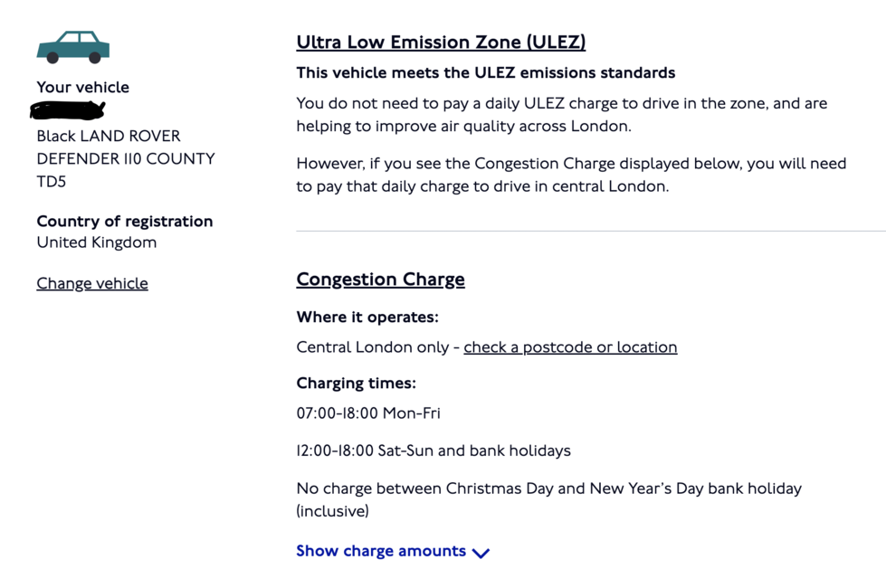The height and width of the screenshot is (588, 886).
Task: Expand Show charge amounts
Action: pyautogui.click(x=393, y=551)
